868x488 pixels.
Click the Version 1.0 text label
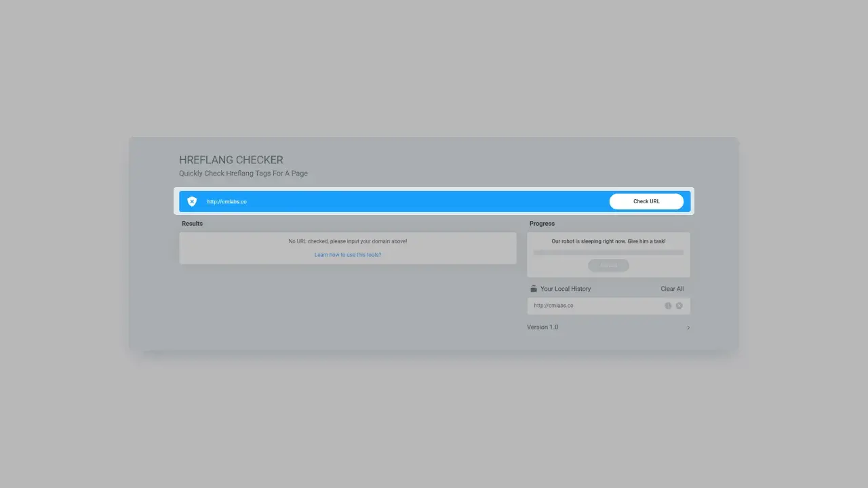542,327
